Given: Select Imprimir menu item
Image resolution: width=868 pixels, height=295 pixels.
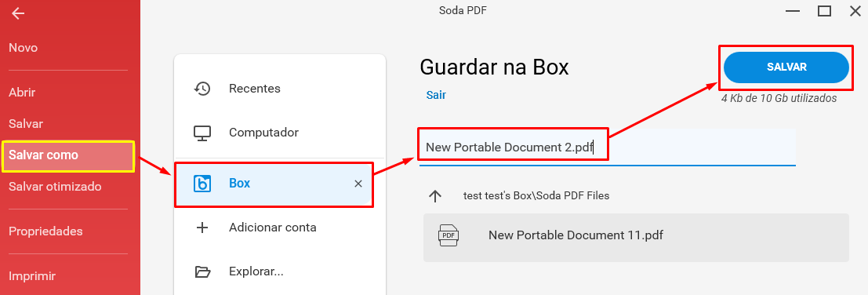Looking at the screenshot, I should tap(32, 276).
